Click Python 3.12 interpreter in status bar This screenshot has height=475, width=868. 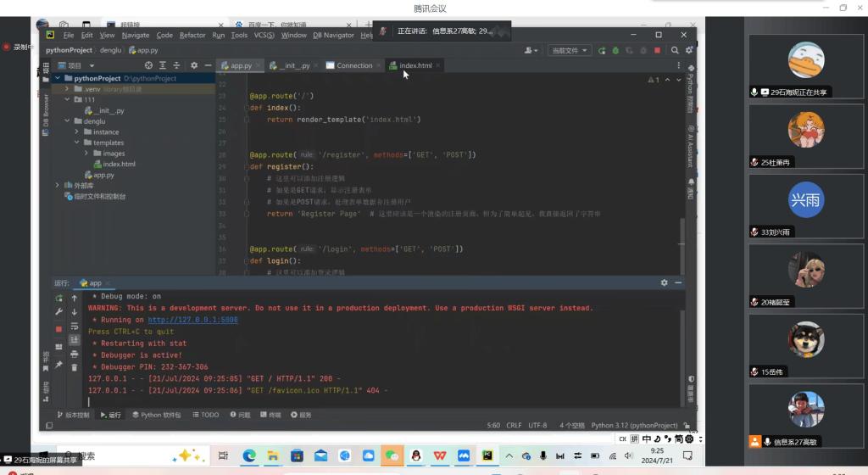coord(634,426)
